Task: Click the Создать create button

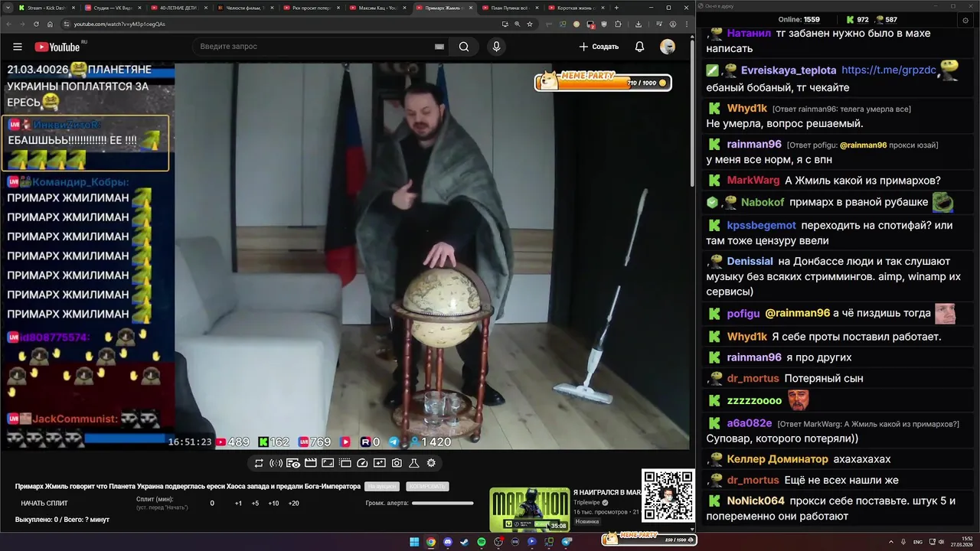Action: coord(599,47)
